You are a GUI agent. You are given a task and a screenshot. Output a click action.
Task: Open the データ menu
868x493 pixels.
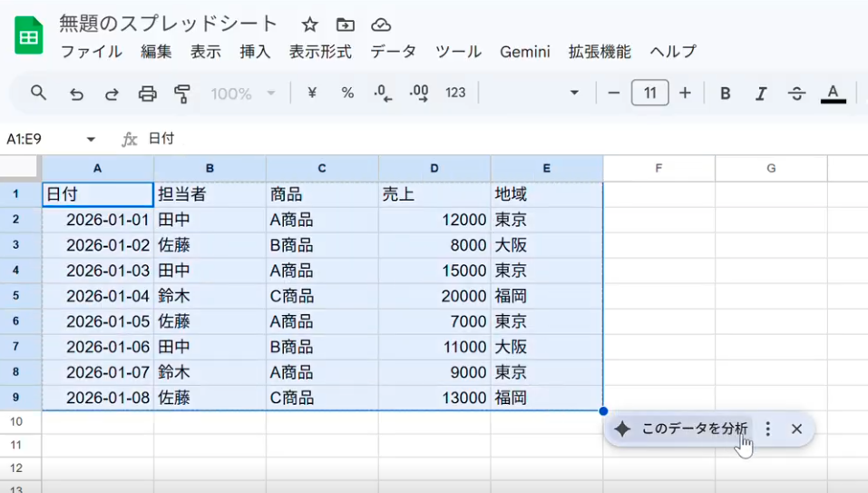[393, 52]
